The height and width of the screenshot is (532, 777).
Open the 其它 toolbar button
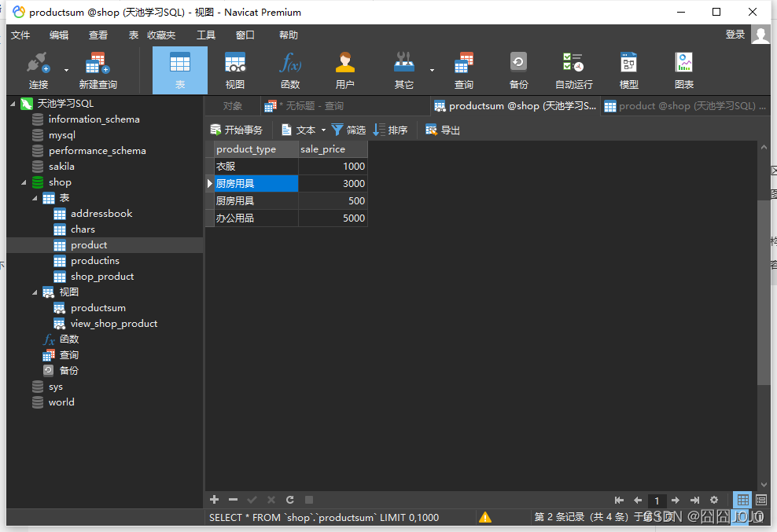pos(404,71)
